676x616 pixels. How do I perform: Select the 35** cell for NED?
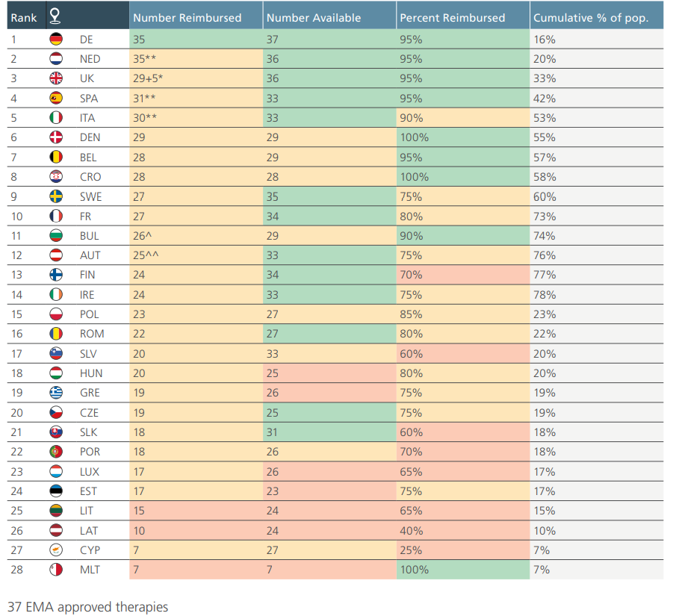196,59
